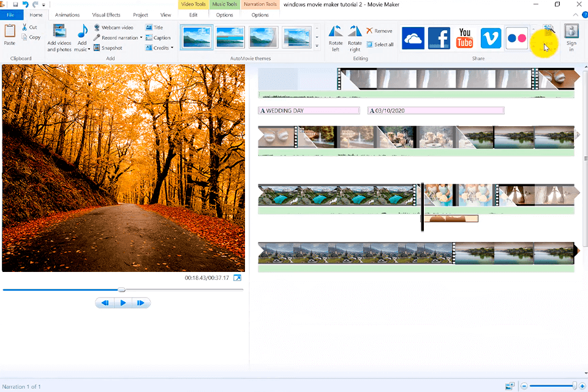Open the File menu
588x392 pixels.
(x=10, y=15)
